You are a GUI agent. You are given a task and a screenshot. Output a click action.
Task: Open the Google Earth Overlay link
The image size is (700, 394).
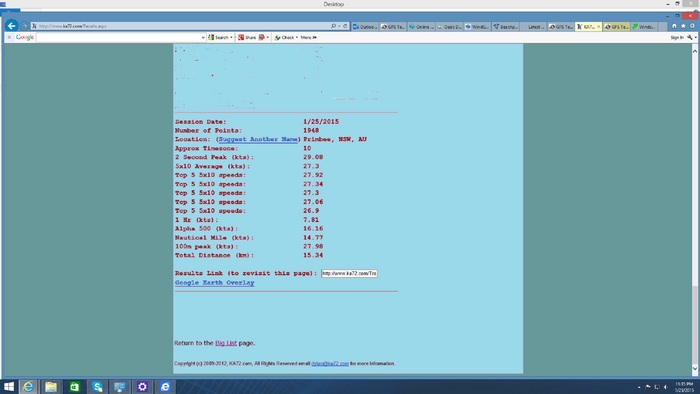click(215, 282)
